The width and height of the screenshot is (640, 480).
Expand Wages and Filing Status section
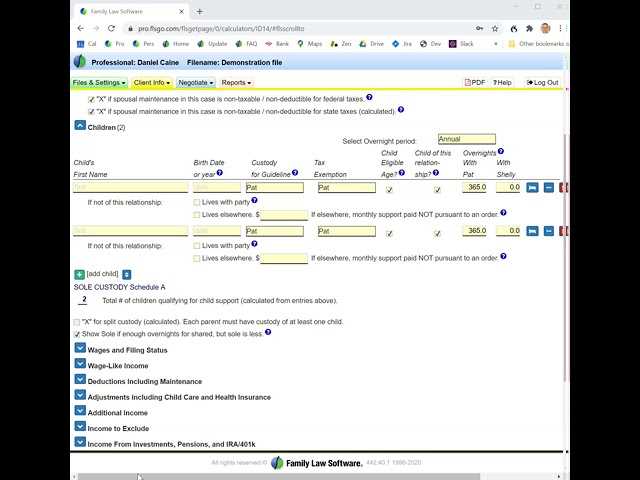(80, 348)
